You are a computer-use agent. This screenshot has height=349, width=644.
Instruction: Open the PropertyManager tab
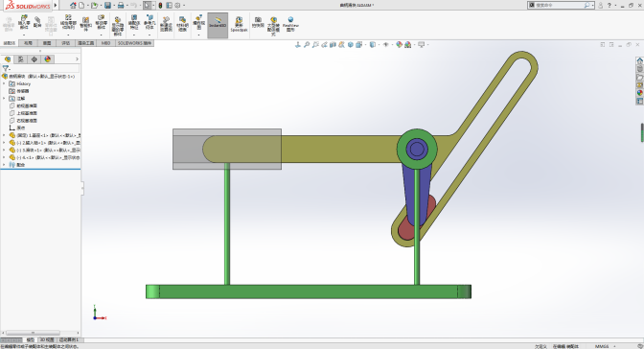20,59
